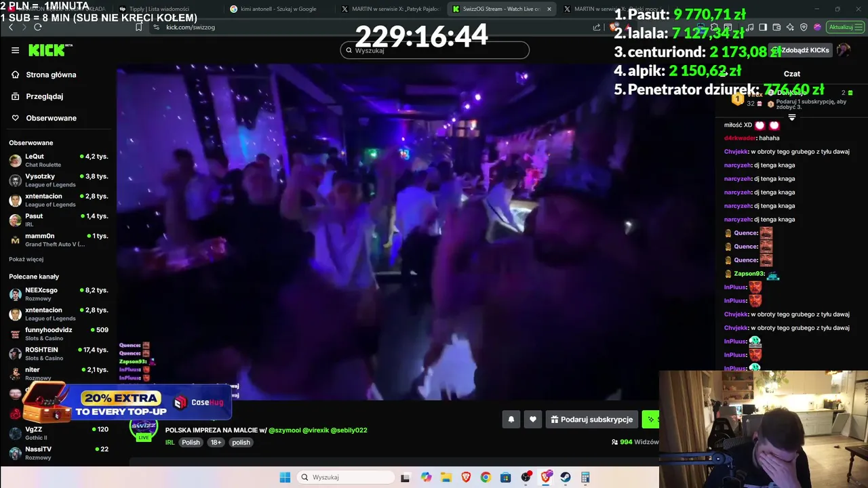This screenshot has height=488, width=868.
Task: Open niter Rozmowy channel
Action: [58, 373]
